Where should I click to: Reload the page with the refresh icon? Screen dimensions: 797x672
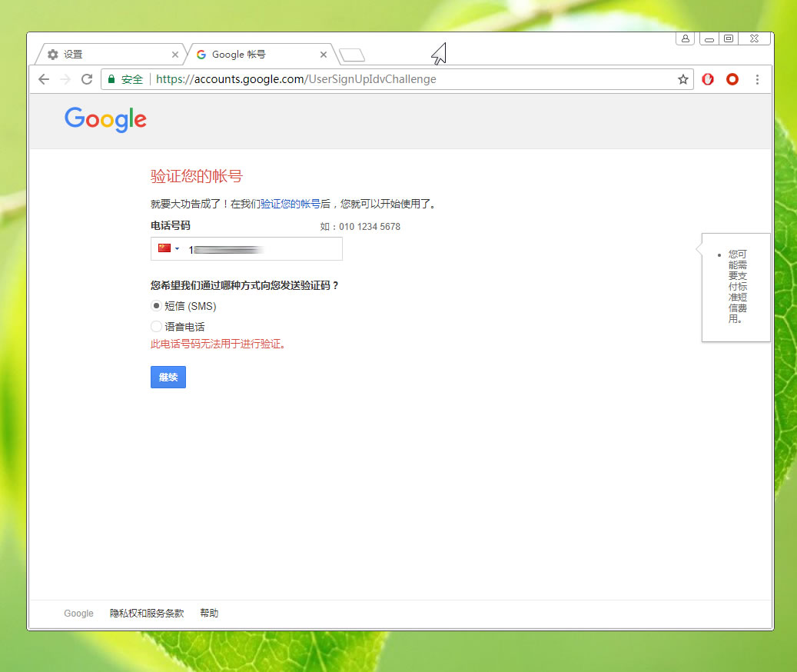pyautogui.click(x=87, y=79)
